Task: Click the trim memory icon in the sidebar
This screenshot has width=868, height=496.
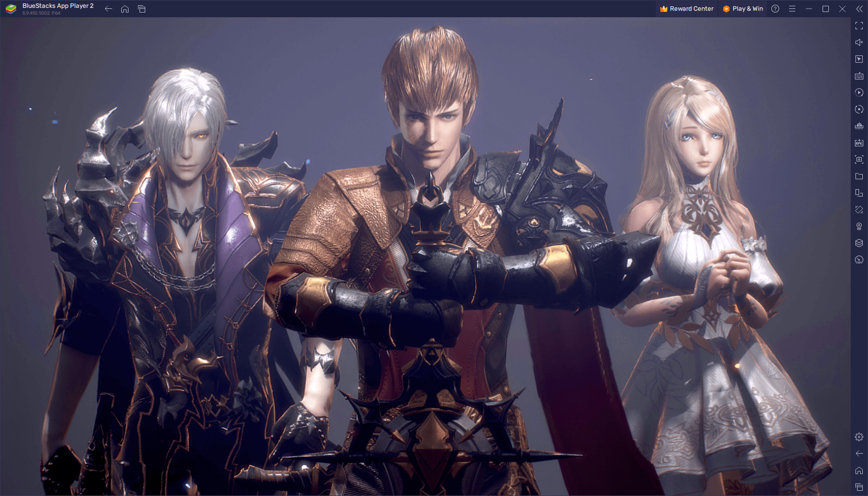Action: pos(859,126)
